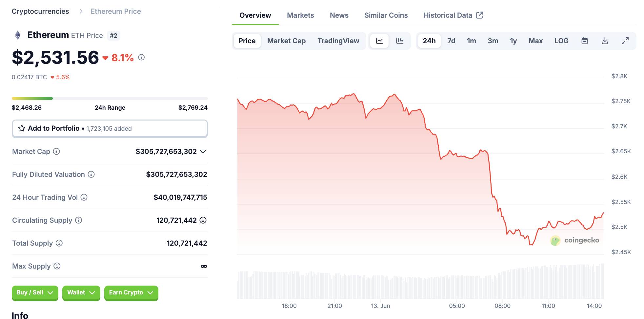This screenshot has height=319, width=644.
Task: Select the 7d time range
Action: click(451, 41)
